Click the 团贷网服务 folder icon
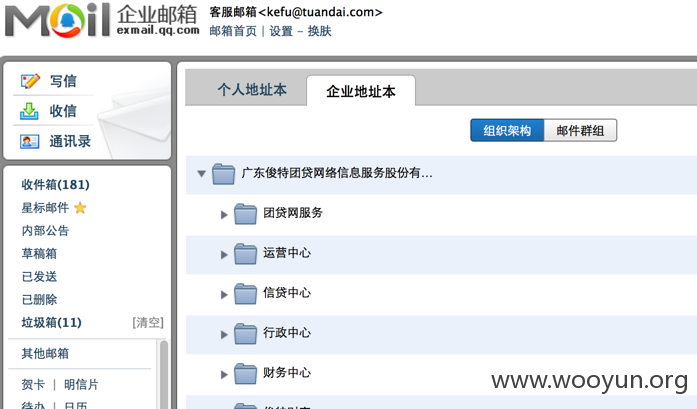 tap(245, 214)
